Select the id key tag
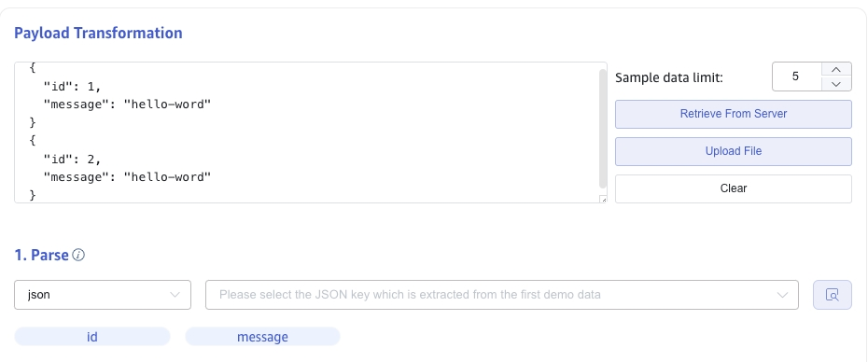868x362 pixels. click(x=91, y=337)
